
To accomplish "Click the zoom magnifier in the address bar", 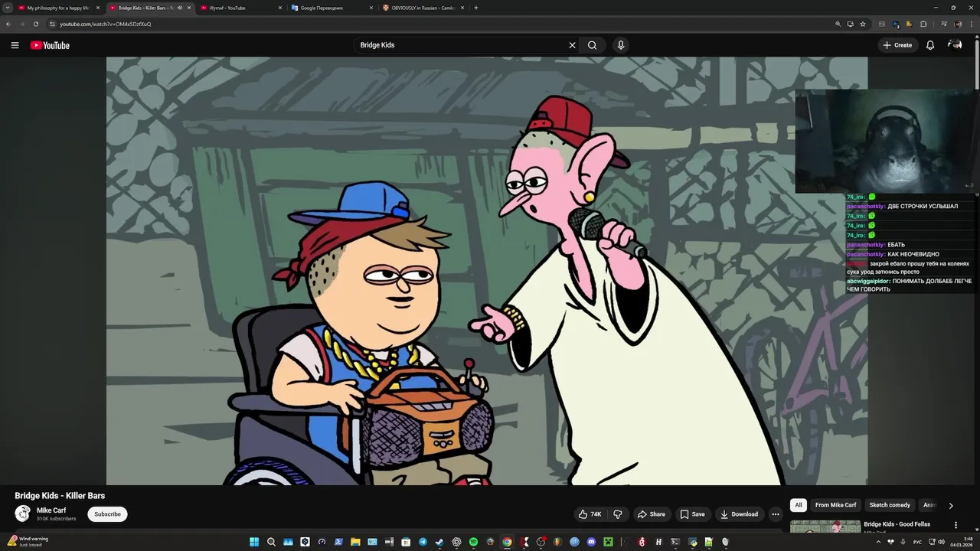I will coord(838,24).
